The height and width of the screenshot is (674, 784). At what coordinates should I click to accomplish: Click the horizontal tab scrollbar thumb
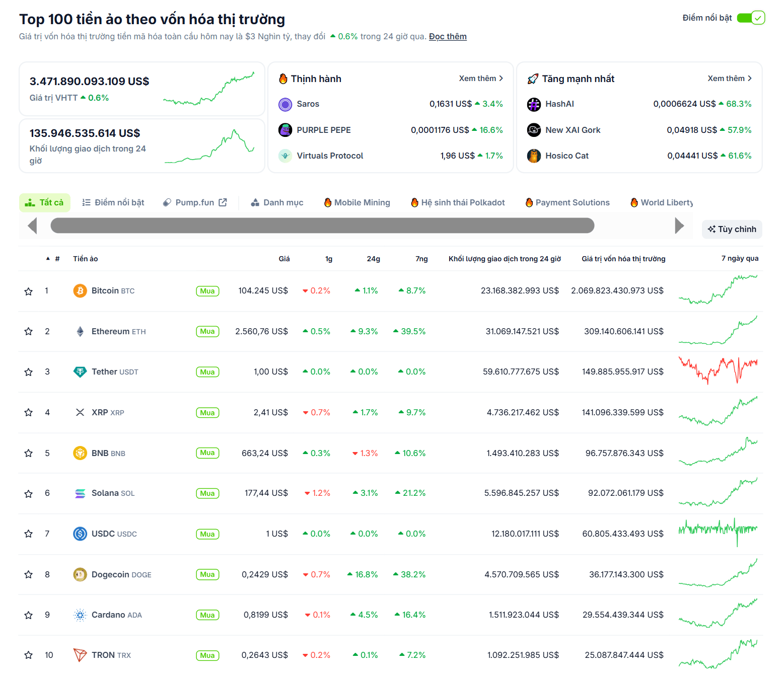[x=322, y=226]
